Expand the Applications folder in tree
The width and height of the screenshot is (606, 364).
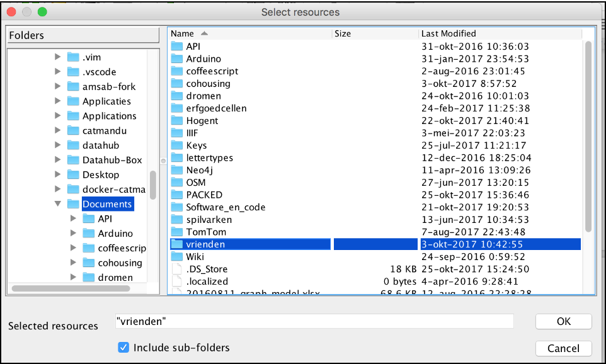(x=58, y=116)
